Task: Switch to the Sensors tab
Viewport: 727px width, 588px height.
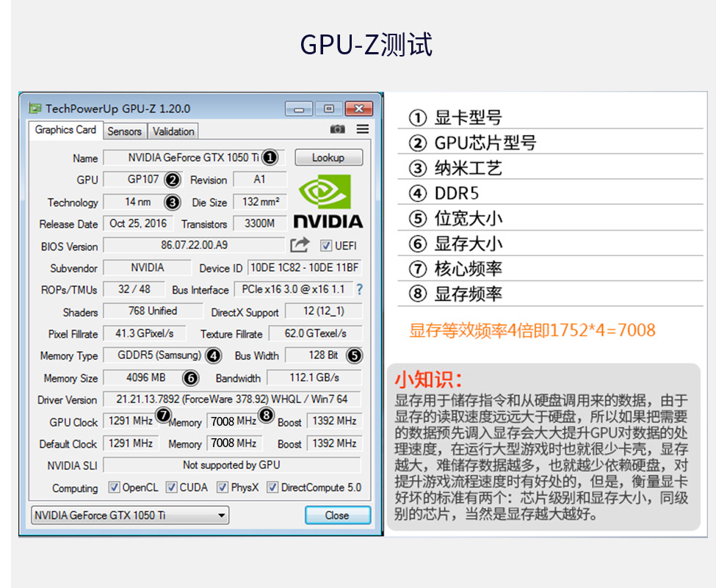Action: tap(124, 131)
